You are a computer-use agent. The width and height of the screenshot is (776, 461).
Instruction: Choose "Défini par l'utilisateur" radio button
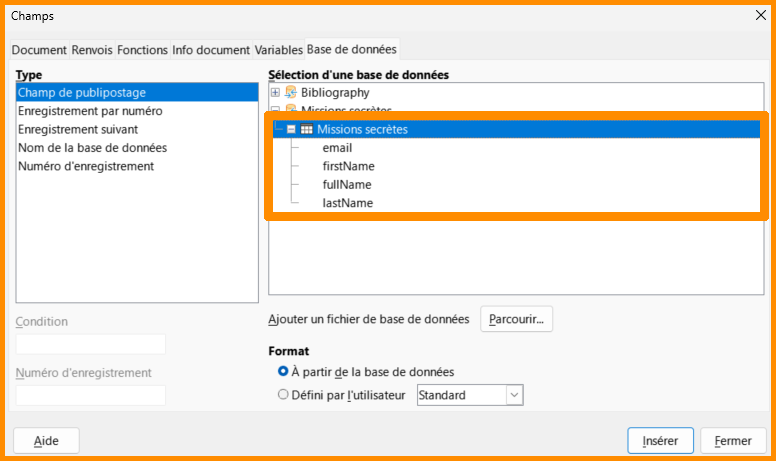tap(283, 395)
